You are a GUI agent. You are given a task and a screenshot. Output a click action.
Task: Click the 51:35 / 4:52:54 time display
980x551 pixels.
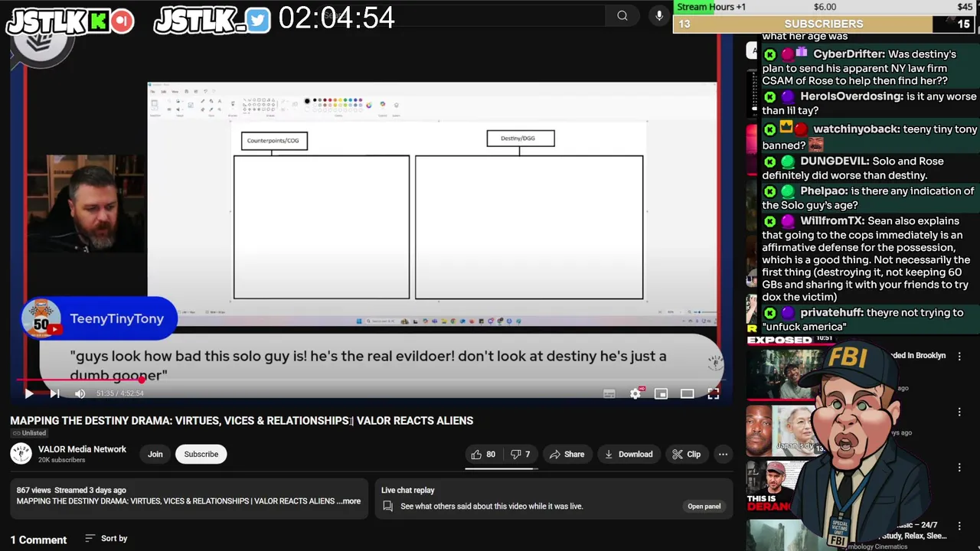coord(119,393)
